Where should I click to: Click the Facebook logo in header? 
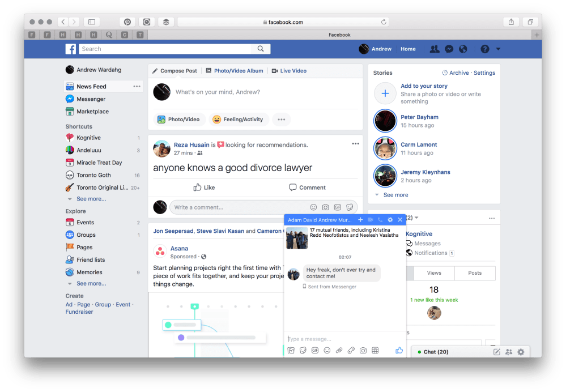click(71, 49)
